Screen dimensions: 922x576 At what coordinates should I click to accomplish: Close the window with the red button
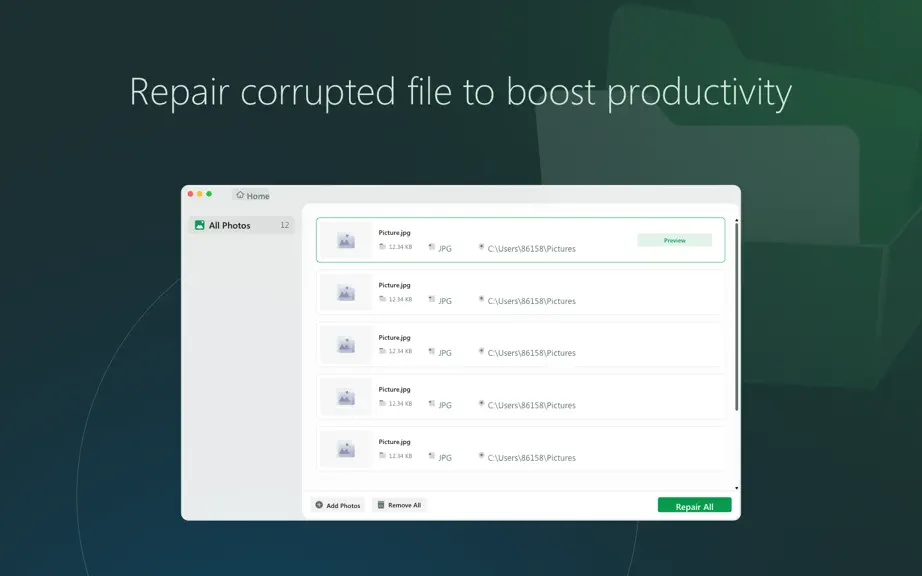coord(191,193)
